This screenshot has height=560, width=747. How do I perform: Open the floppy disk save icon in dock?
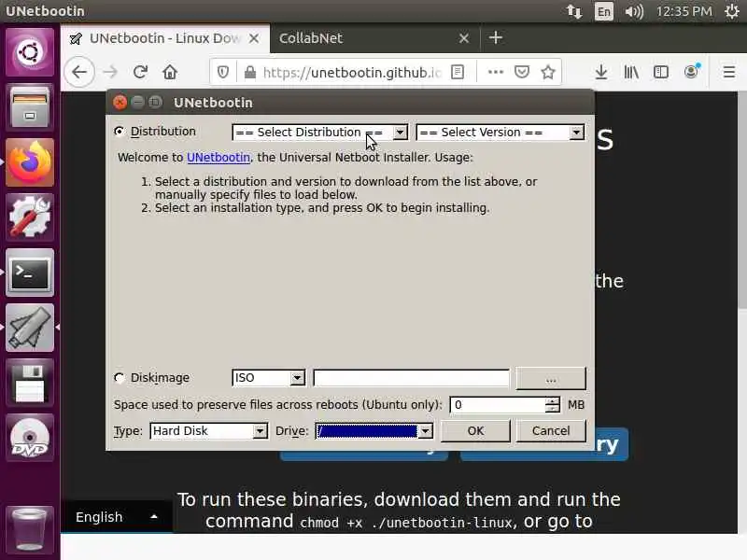tap(30, 383)
